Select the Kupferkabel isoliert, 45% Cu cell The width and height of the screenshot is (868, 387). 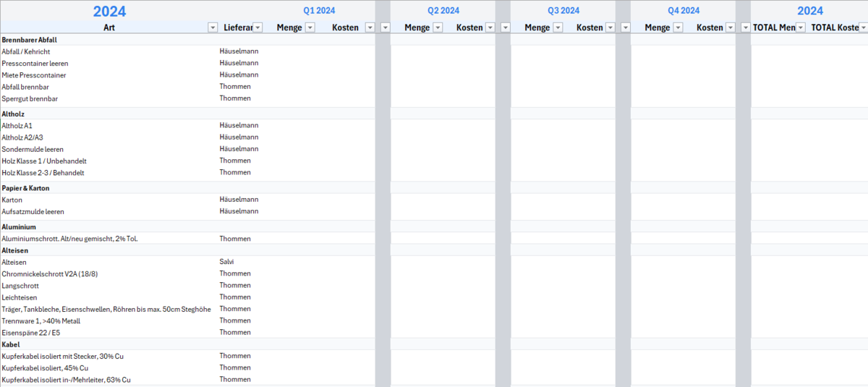coord(45,367)
